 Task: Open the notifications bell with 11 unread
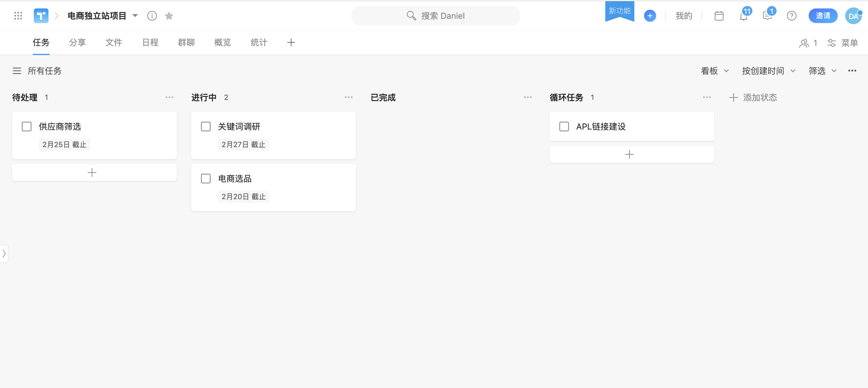(x=743, y=16)
